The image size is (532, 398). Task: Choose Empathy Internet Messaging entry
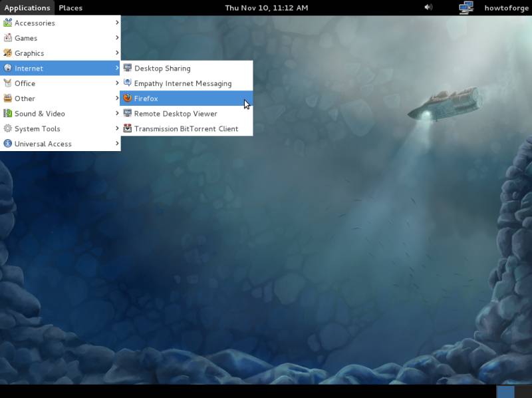186,83
